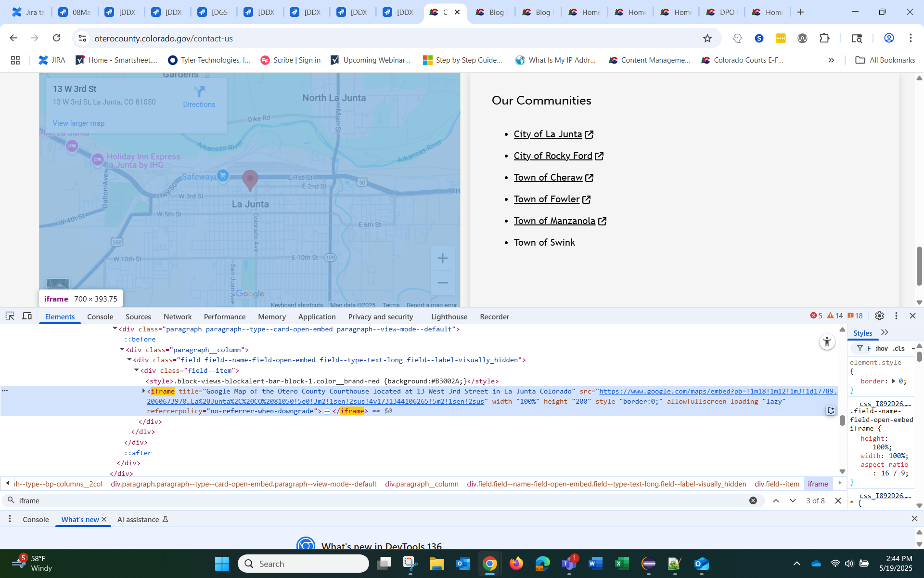
Task: Toggle the device toolbar icon in DevTools
Action: click(27, 316)
